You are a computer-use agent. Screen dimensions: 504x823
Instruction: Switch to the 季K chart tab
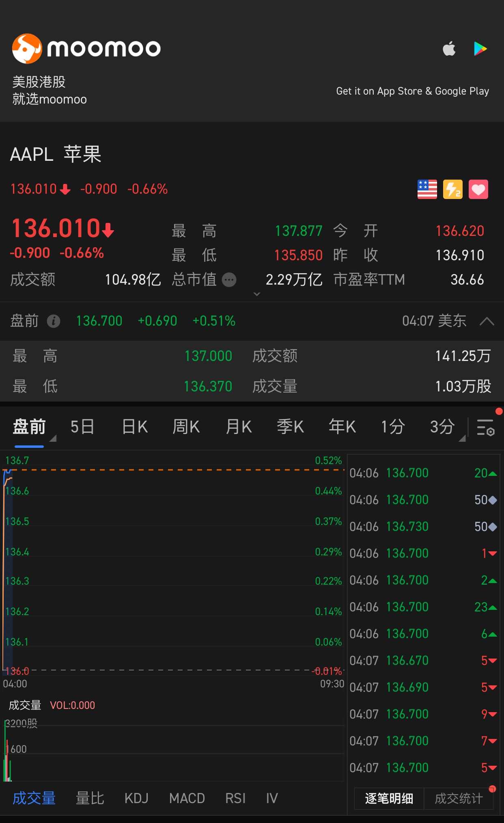pos(291,427)
